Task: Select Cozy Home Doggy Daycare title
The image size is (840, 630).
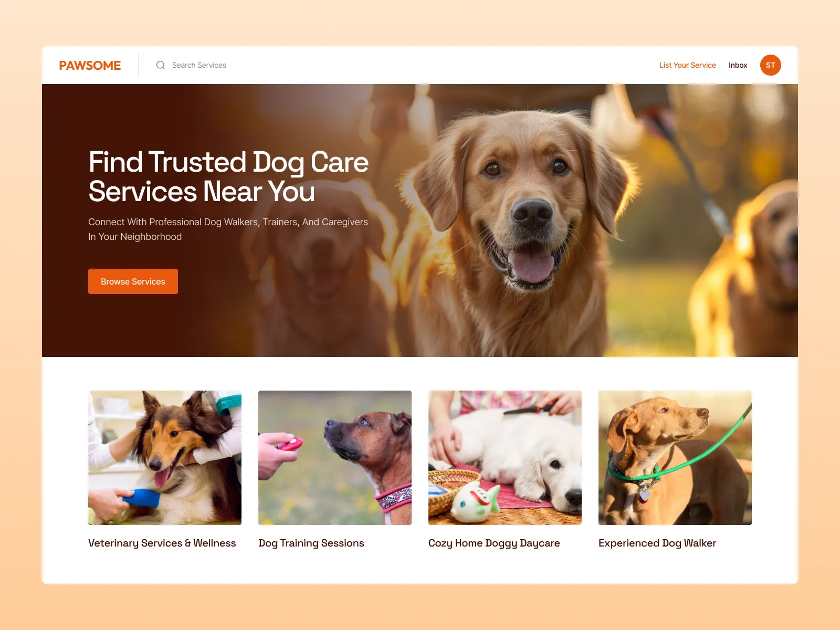Action: (494, 543)
